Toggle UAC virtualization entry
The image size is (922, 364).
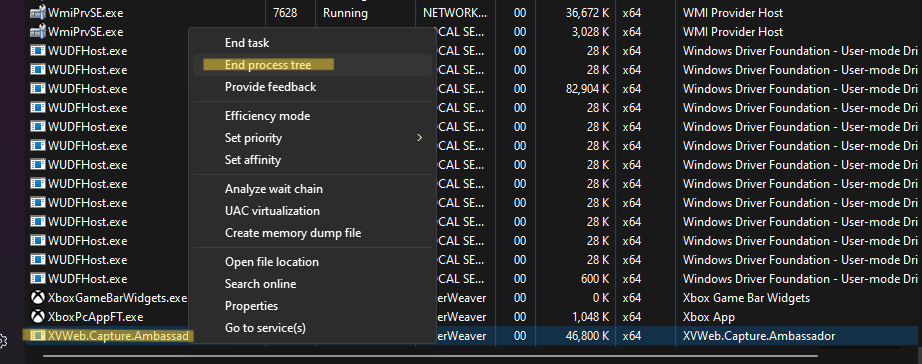click(x=272, y=211)
